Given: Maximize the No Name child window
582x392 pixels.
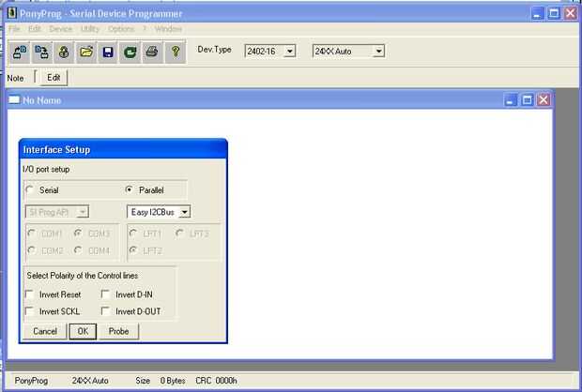Looking at the screenshot, I should 527,99.
